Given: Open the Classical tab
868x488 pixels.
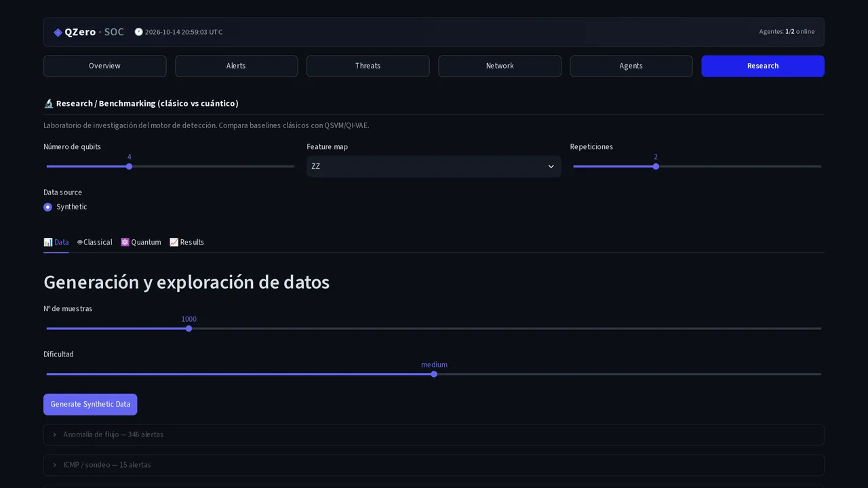Looking at the screenshot, I should (94, 243).
